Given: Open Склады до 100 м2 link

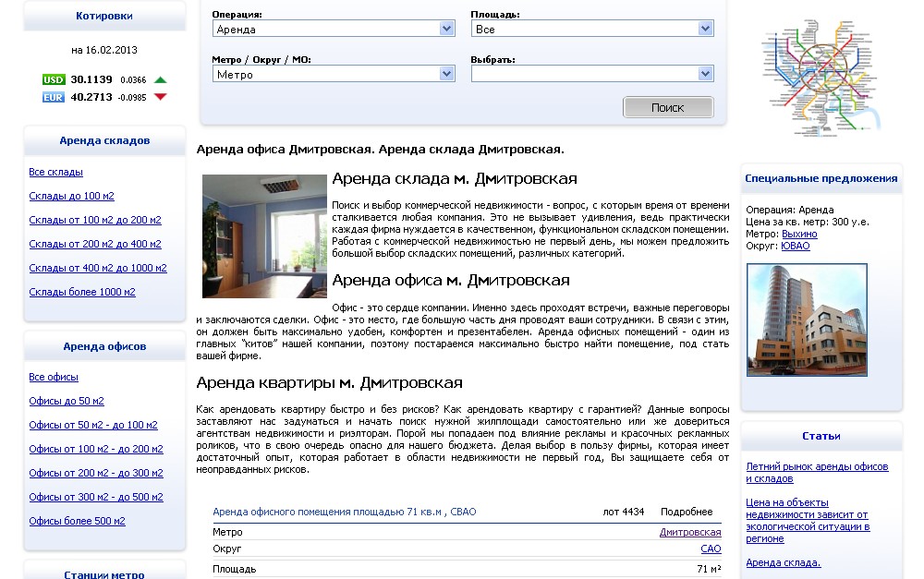Looking at the screenshot, I should click(x=71, y=196).
